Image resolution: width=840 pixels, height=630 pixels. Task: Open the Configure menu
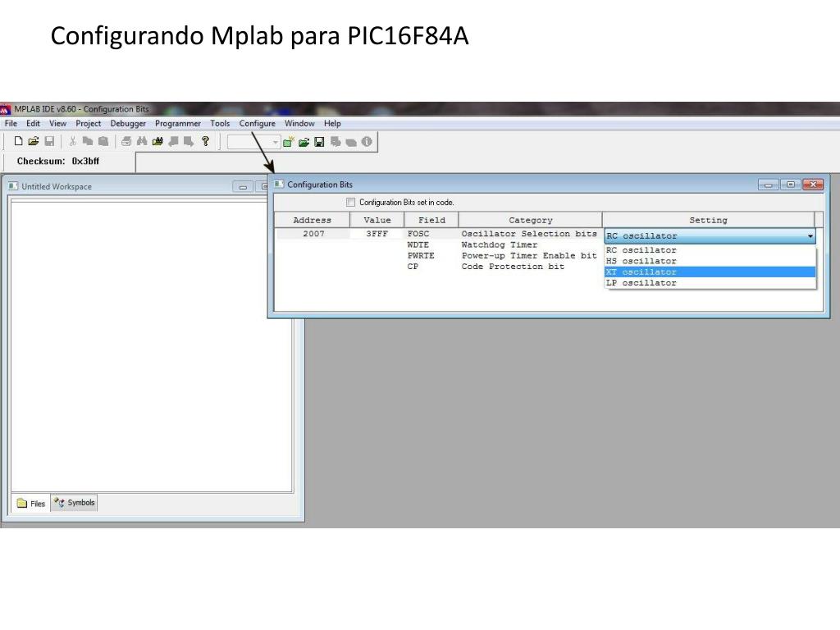pos(257,123)
